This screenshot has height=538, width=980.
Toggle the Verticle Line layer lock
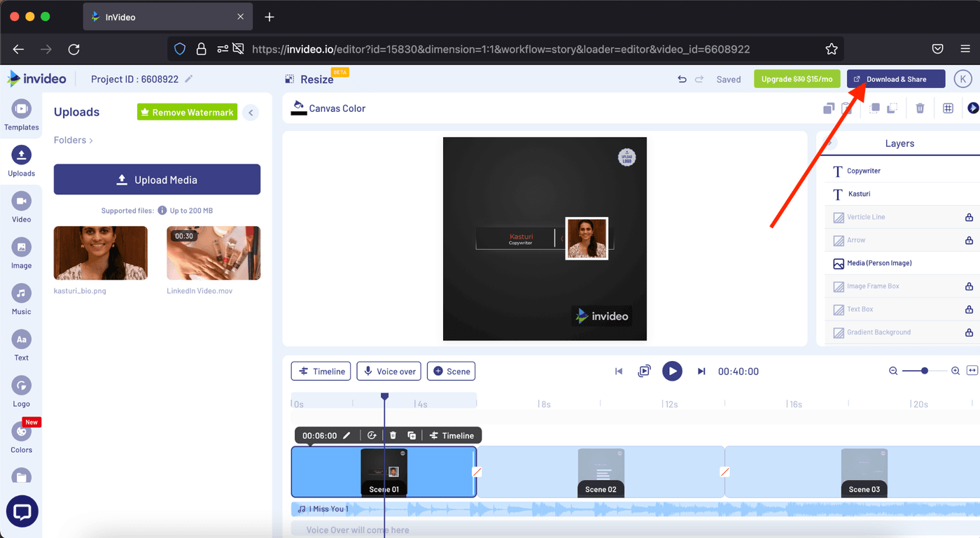pyautogui.click(x=969, y=216)
